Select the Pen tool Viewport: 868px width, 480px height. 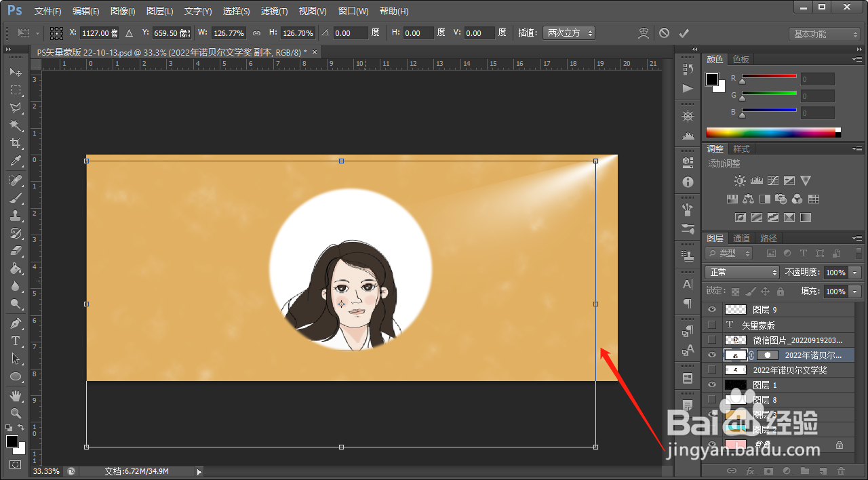[16, 323]
